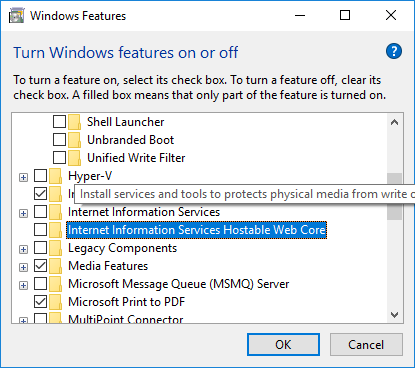Expand the MSMQ Server node
420x370 pixels.
23,285
